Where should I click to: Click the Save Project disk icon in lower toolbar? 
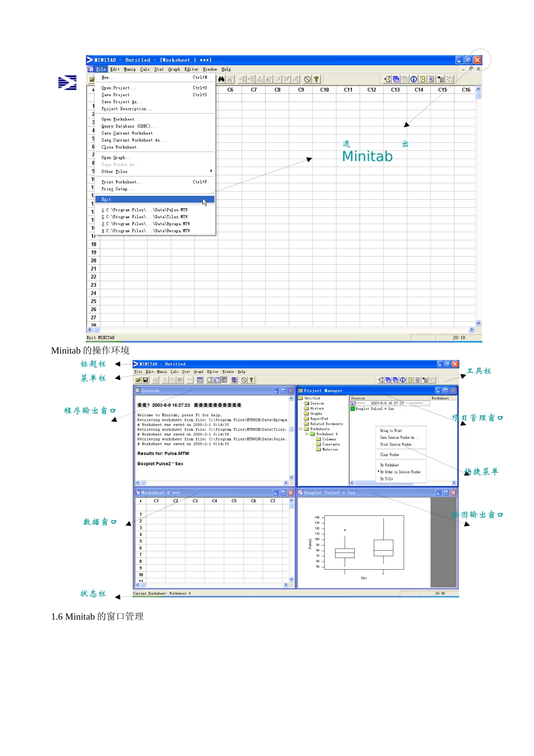pyautogui.click(x=146, y=380)
